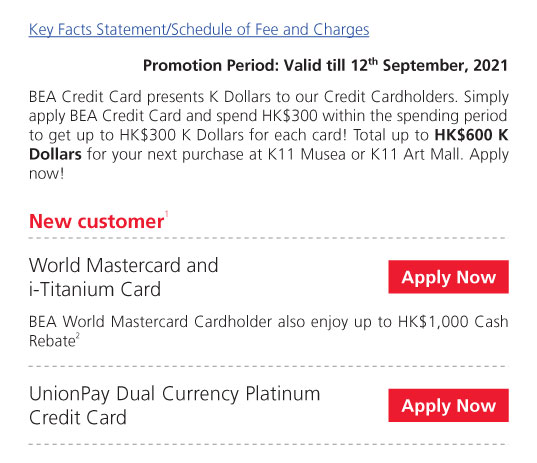Click the word Rebate in the cardholder description
Viewport: 537px width, 463px height.
click(52, 341)
